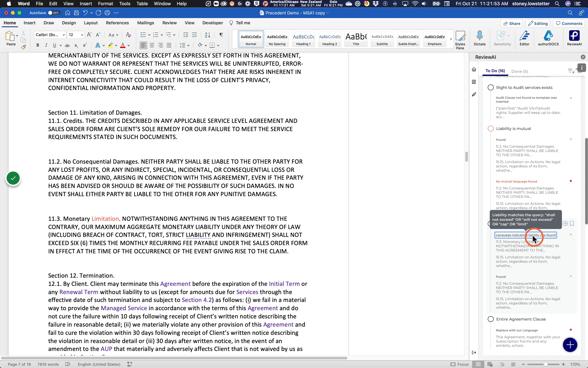Open the Change Case Aa dropdown
Image resolution: width=588 pixels, height=368 pixels.
tap(113, 35)
